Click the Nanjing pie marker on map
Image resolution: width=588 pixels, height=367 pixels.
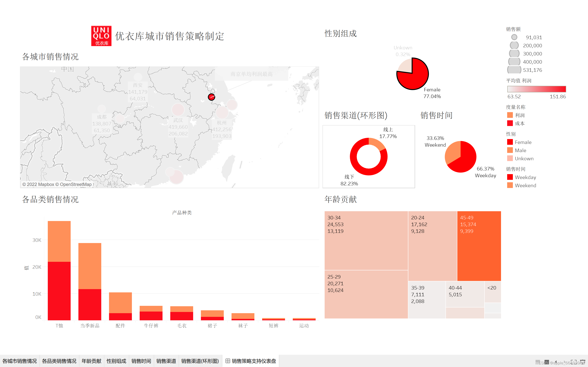point(211,97)
